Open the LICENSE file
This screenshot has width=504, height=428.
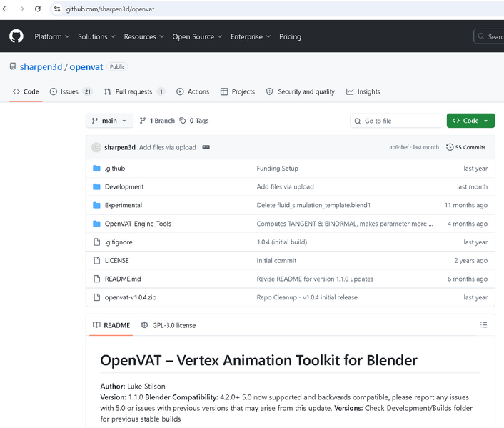(116, 260)
